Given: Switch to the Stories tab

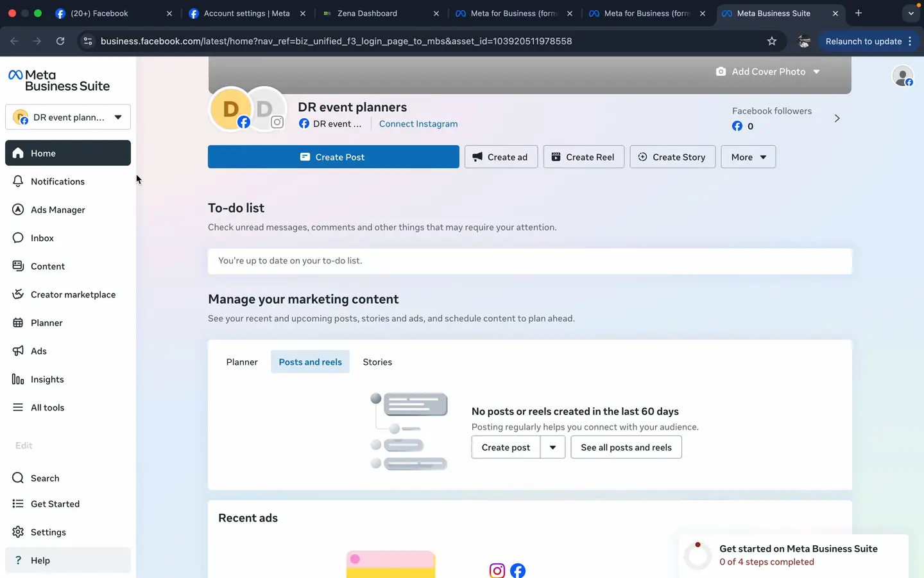Looking at the screenshot, I should tap(377, 362).
